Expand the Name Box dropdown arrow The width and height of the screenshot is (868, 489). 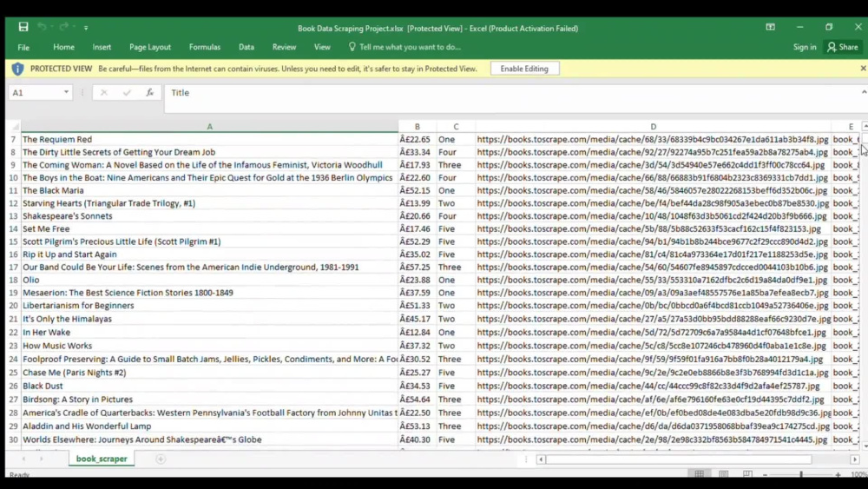(x=66, y=92)
